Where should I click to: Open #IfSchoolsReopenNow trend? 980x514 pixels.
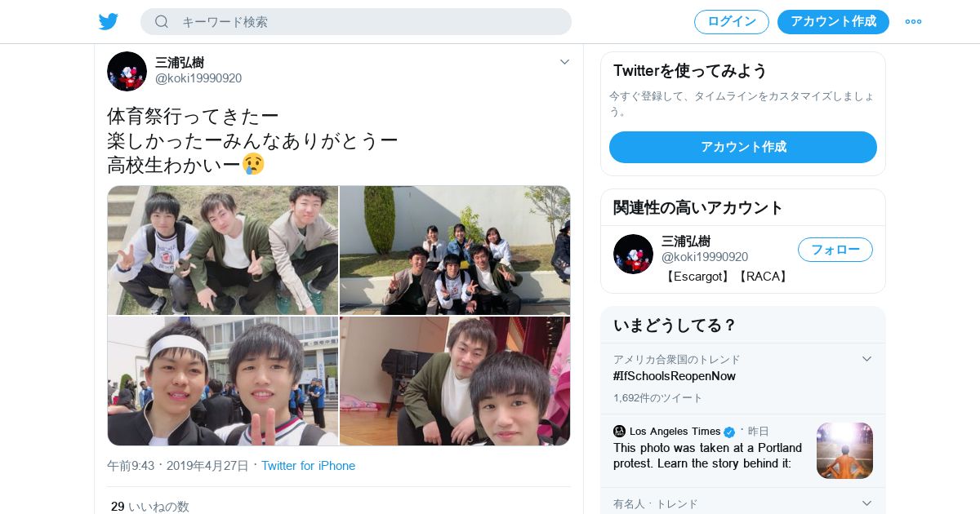coord(675,376)
